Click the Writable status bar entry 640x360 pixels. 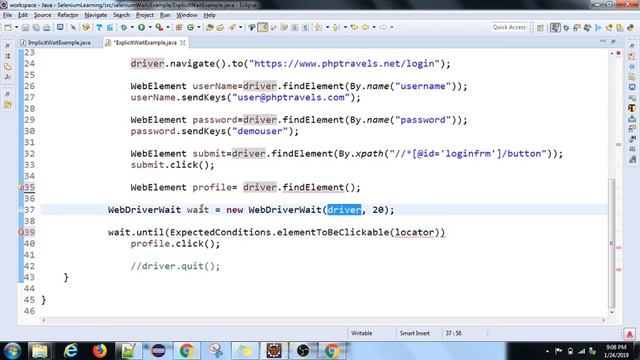362,333
